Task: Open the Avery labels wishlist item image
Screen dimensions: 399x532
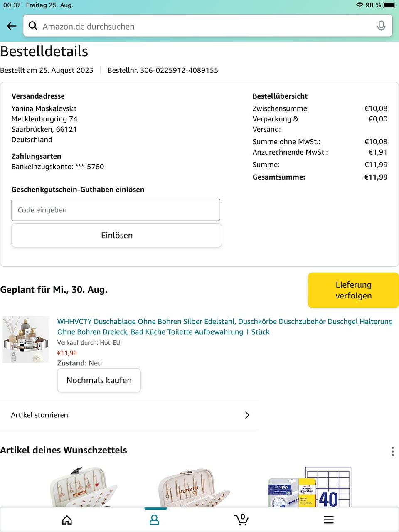Action: point(310,487)
